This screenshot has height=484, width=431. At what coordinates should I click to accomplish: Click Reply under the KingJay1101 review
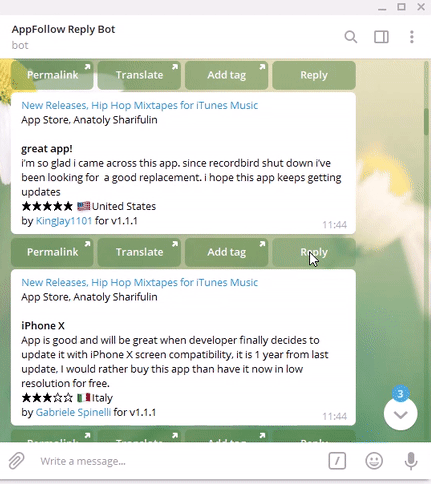(x=314, y=252)
